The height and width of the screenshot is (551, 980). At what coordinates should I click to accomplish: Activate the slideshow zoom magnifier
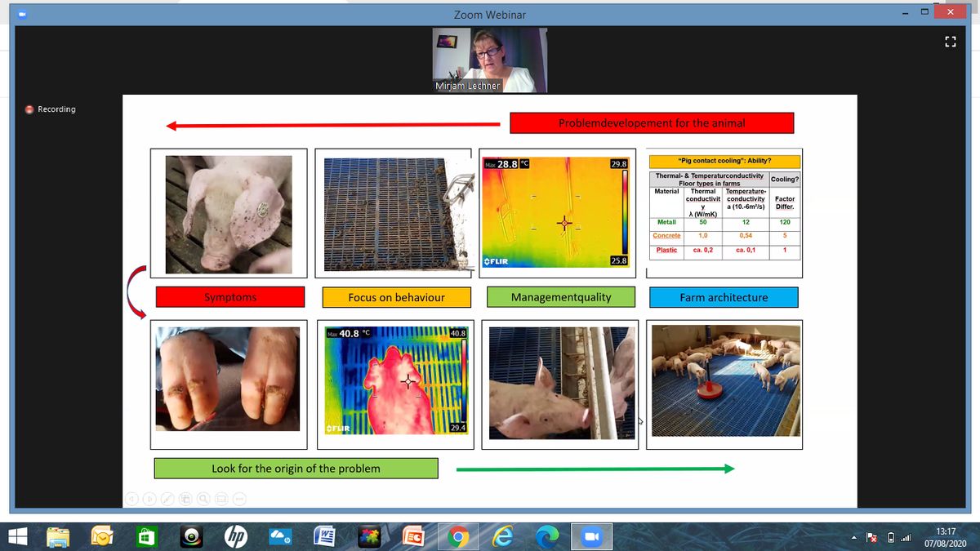click(x=203, y=499)
